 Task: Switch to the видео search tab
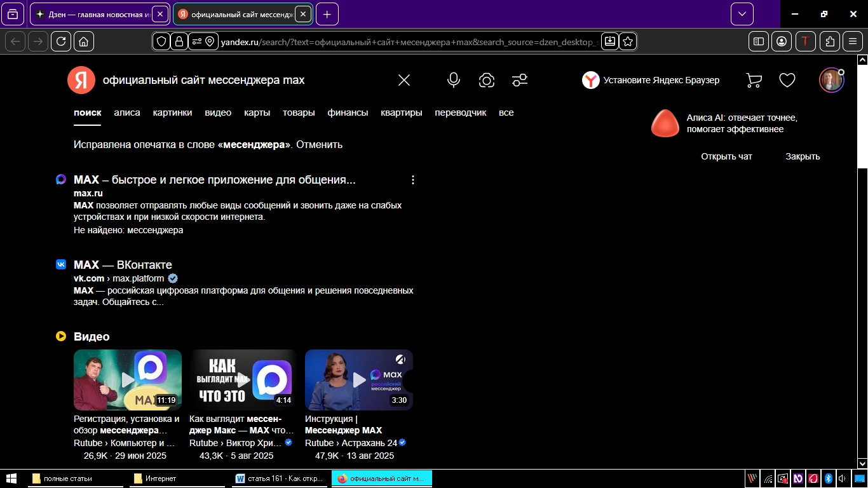pos(218,112)
